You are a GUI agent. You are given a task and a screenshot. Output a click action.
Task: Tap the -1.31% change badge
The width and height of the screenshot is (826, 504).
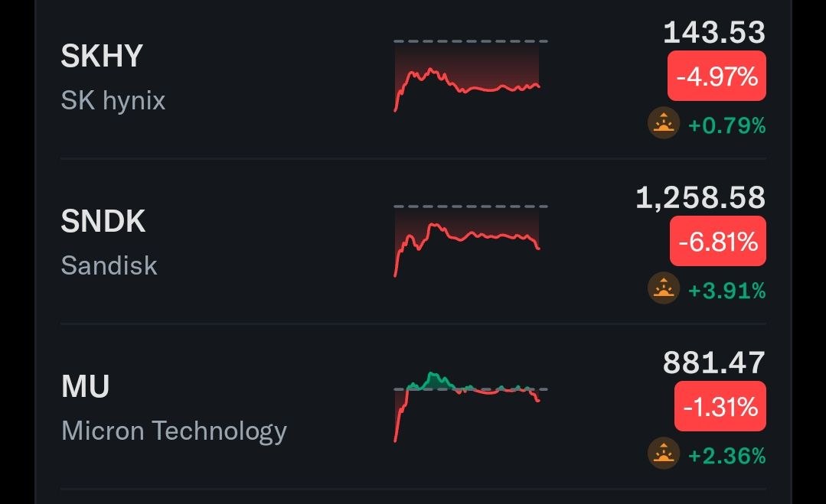720,406
